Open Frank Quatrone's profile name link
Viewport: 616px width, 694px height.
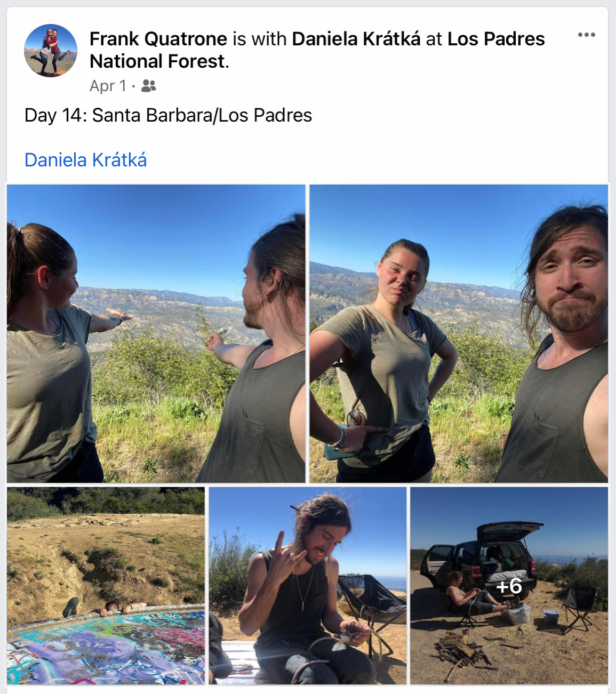coord(158,39)
